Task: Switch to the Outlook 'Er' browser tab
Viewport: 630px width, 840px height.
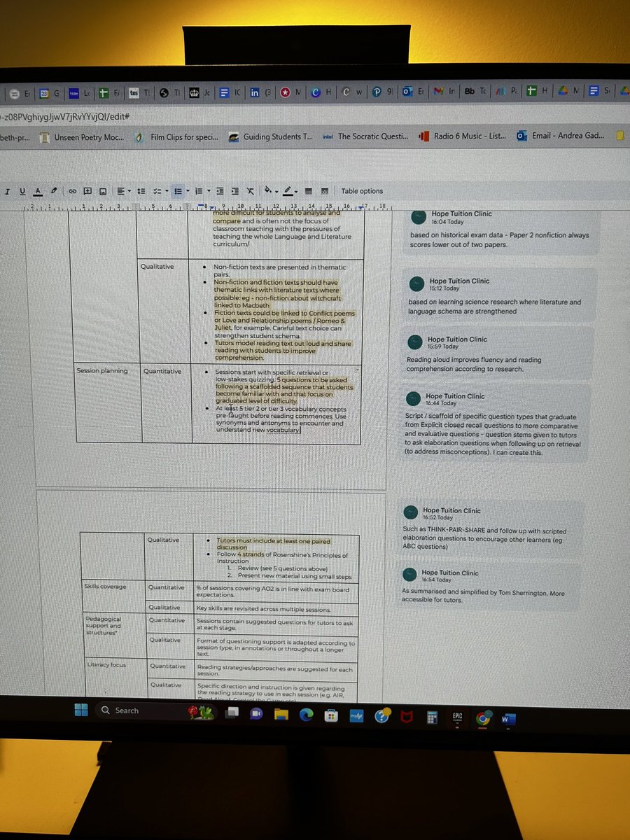Action: tap(413, 92)
